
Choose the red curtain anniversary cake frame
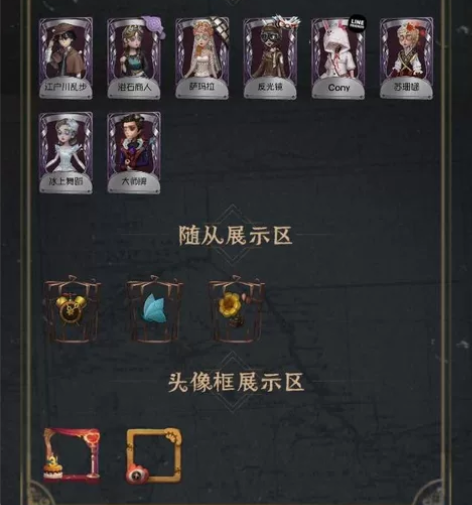click(72, 455)
